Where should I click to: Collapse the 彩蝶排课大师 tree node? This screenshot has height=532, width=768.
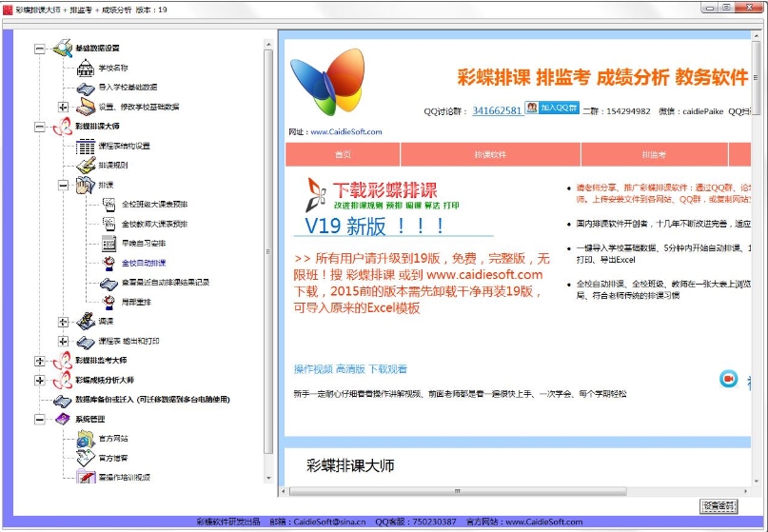pos(40,127)
